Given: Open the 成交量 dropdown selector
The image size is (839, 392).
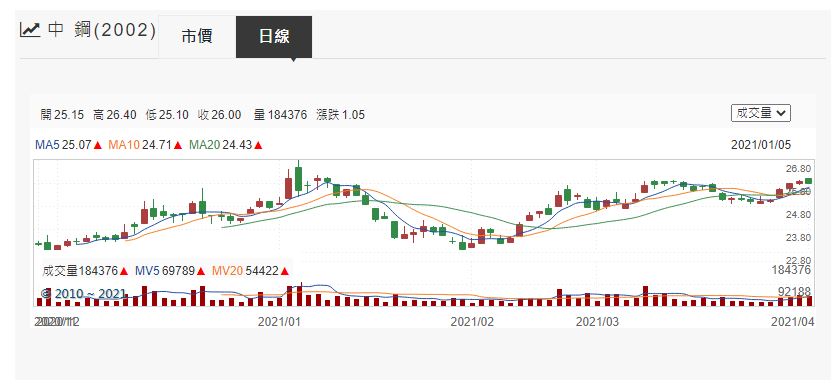Looking at the screenshot, I should [x=760, y=113].
